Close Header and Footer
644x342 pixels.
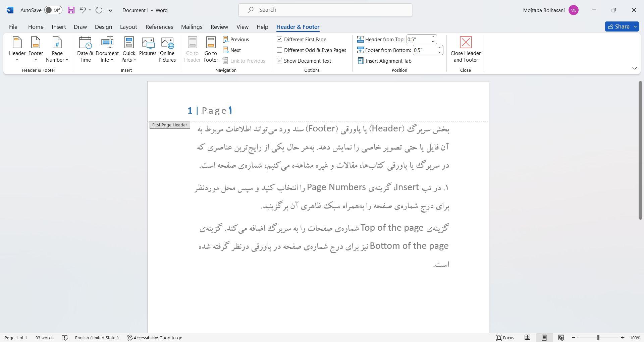point(466,49)
